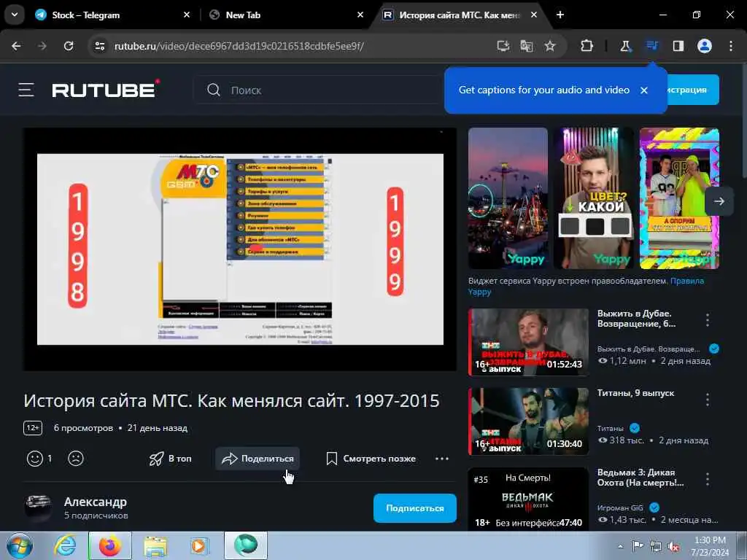Expand the tab search dropdown
This screenshot has width=747, height=560.
[15, 15]
